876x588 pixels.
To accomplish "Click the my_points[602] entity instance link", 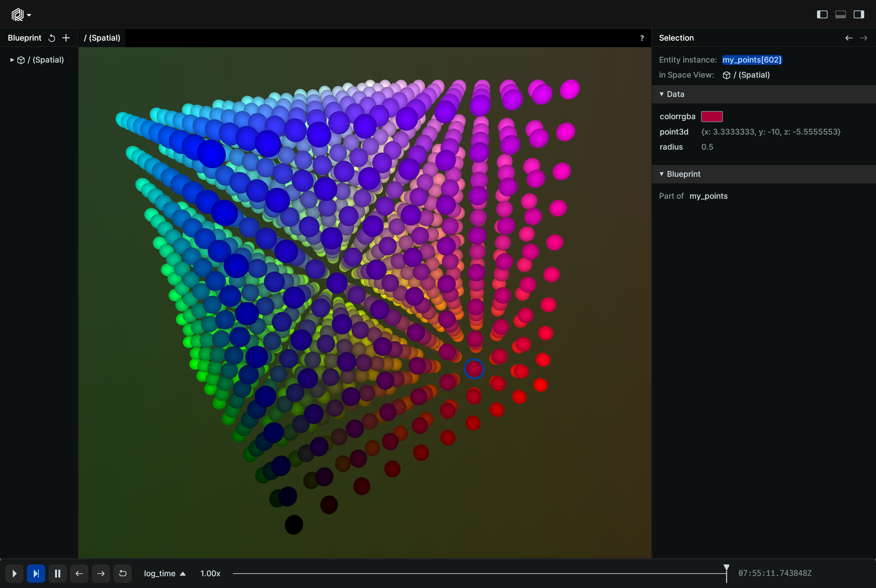I will point(752,60).
